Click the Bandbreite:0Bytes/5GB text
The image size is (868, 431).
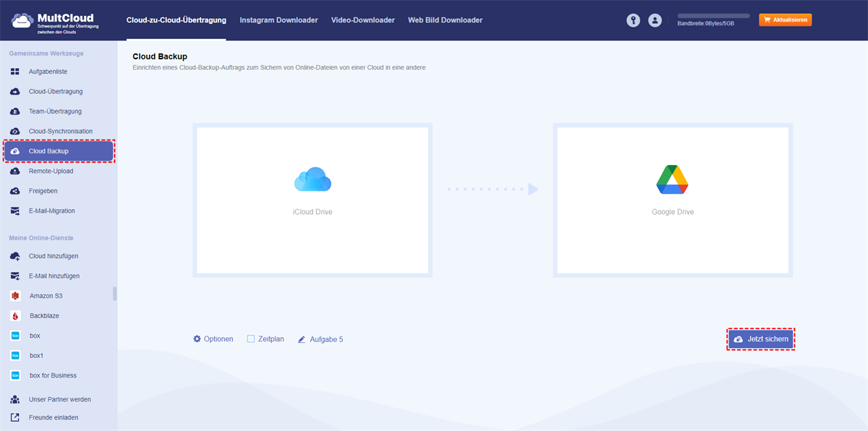[x=706, y=24]
